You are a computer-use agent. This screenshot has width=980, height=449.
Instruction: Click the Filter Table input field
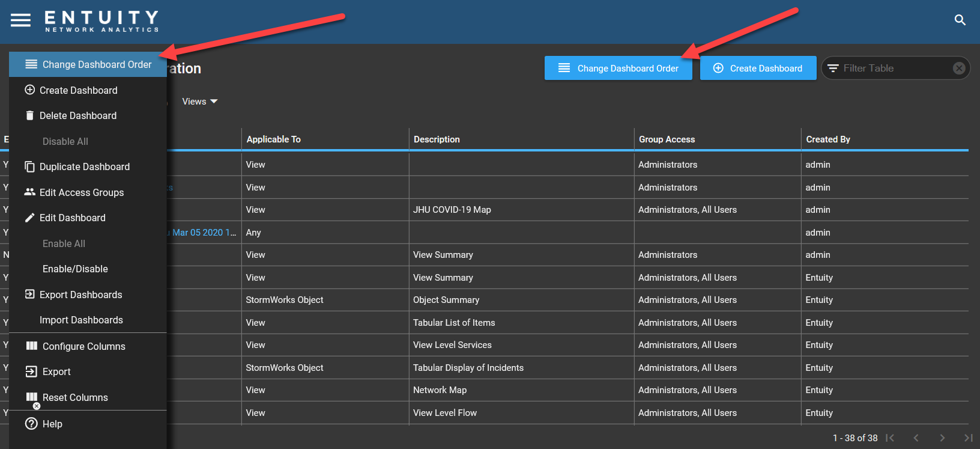[895, 68]
